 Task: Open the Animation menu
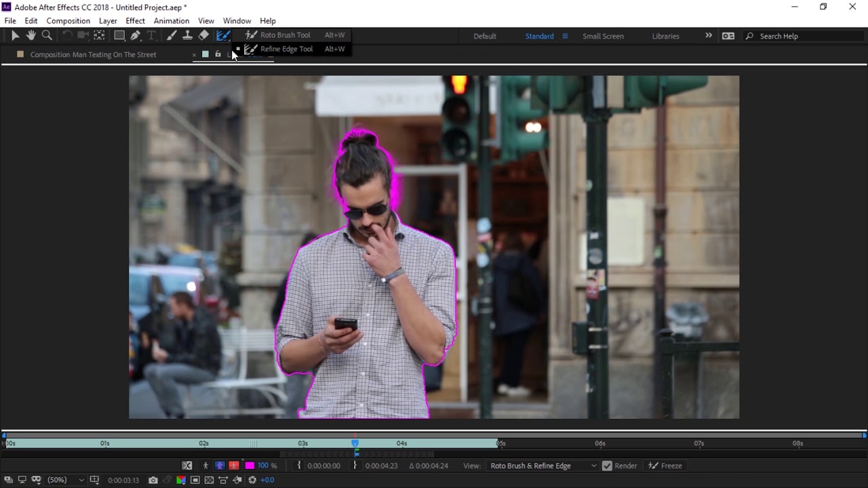pos(171,21)
